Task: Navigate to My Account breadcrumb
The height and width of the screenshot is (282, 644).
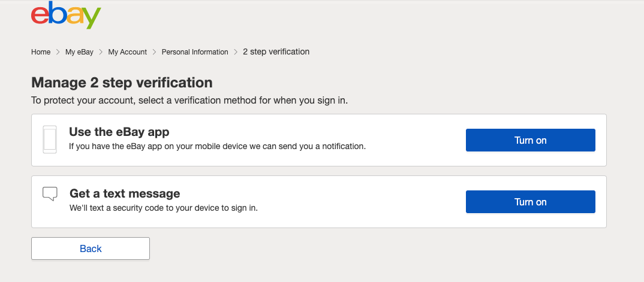Action: coord(127,52)
